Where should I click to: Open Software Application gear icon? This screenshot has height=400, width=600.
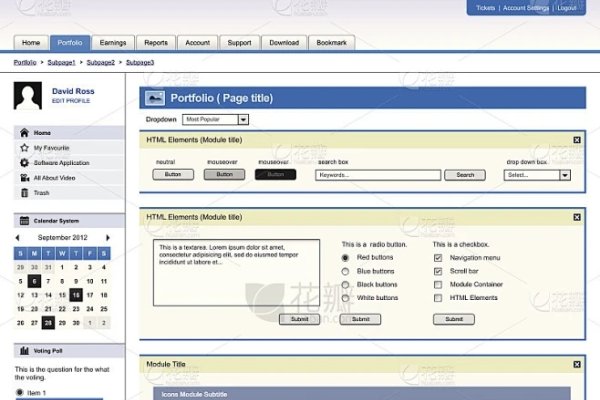point(24,162)
